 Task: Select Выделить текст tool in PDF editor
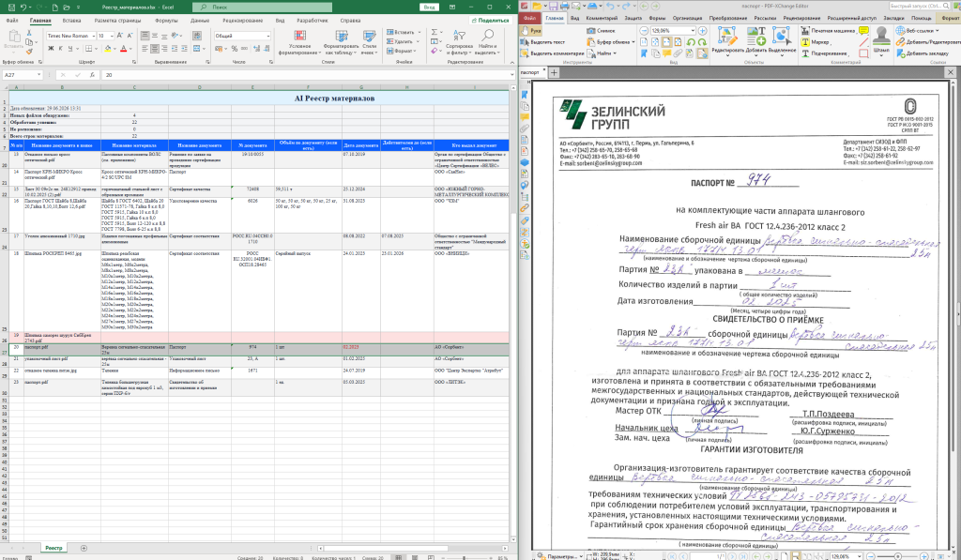[x=543, y=42]
